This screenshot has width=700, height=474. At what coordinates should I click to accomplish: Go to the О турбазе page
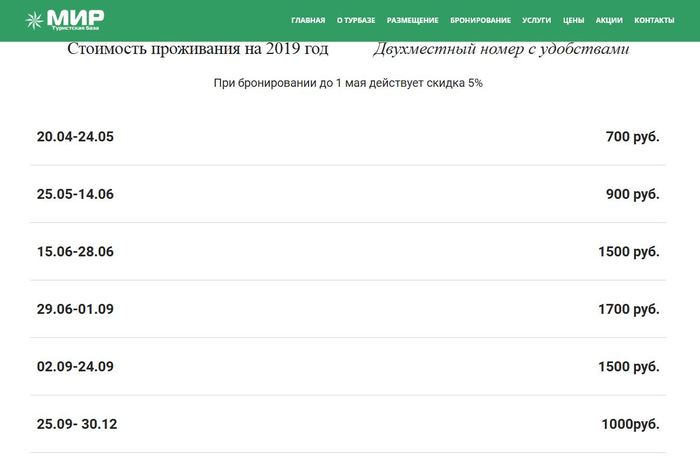[x=355, y=21]
